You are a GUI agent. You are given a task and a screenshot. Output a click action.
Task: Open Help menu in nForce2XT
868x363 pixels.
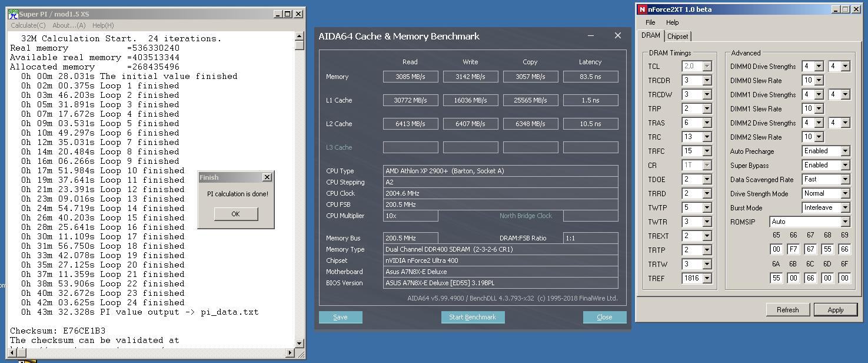[672, 22]
